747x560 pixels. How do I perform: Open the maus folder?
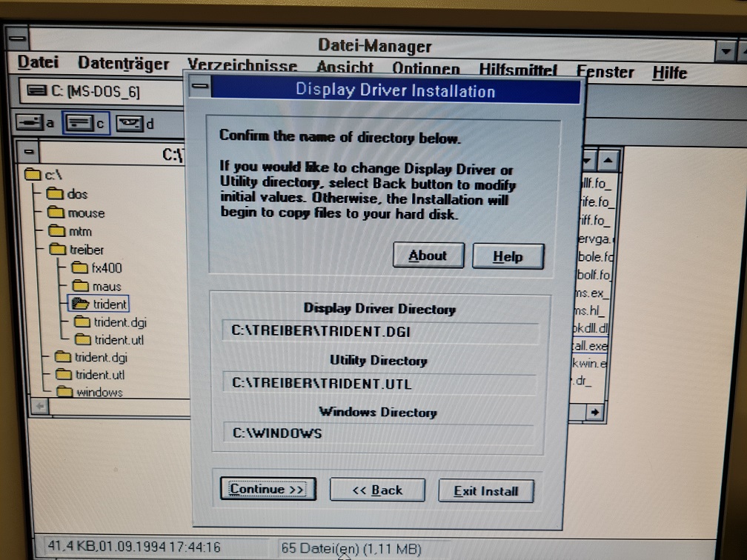[x=96, y=286]
